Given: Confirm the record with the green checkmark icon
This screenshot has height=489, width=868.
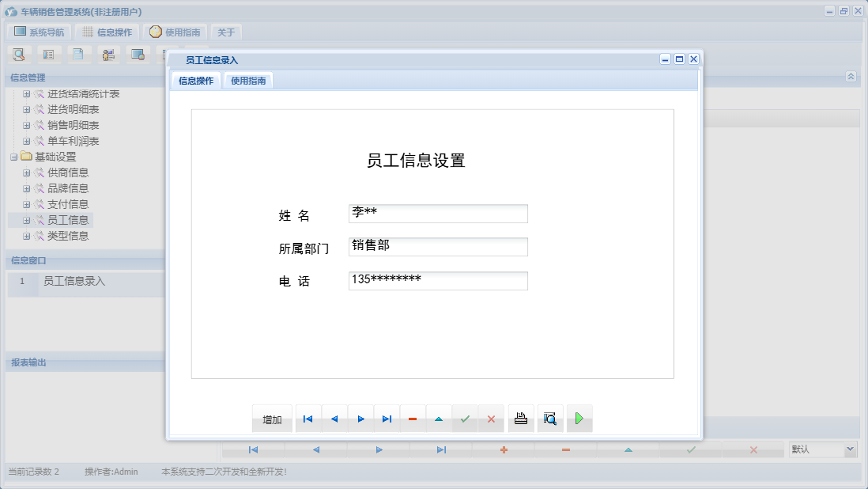Looking at the screenshot, I should [x=465, y=419].
